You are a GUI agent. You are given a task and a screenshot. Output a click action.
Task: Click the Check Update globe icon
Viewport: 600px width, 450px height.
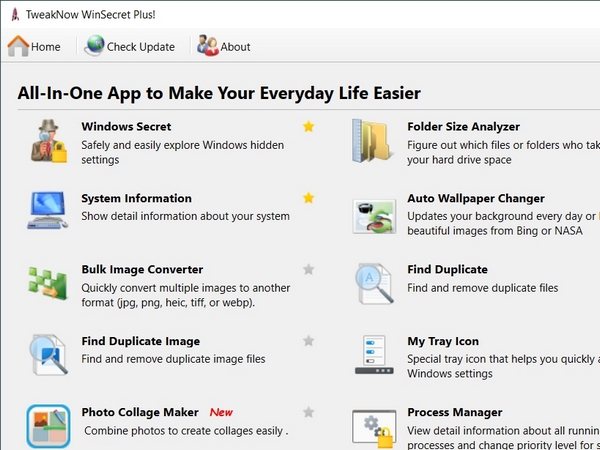pos(94,46)
